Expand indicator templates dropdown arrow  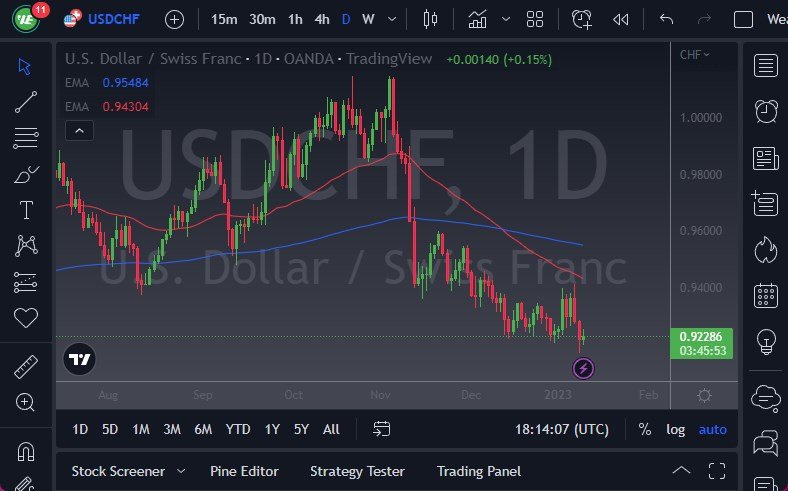pyautogui.click(x=506, y=20)
